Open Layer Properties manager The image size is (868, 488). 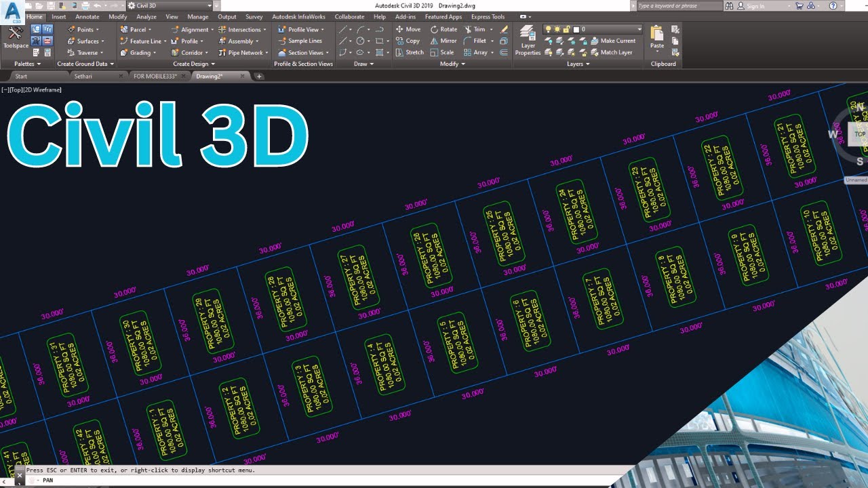(x=528, y=41)
